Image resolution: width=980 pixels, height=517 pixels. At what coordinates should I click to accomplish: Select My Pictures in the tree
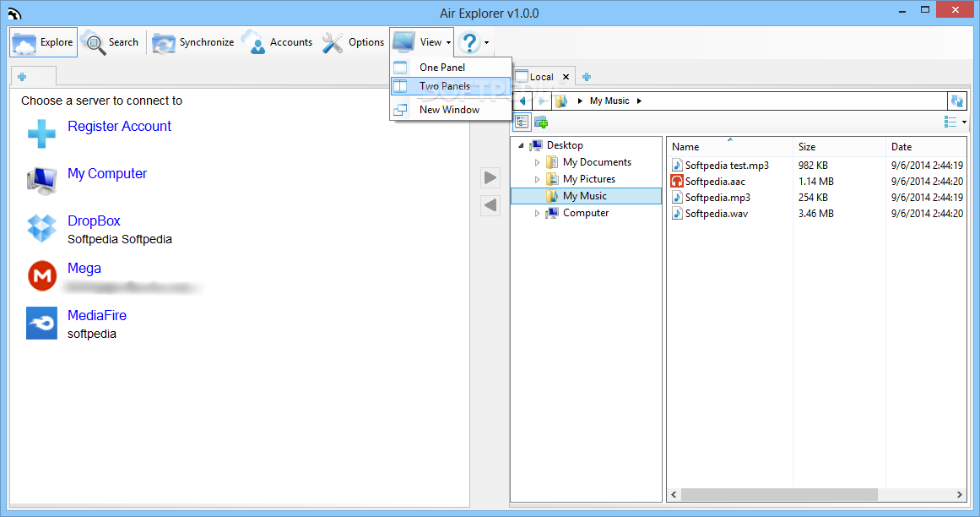[x=588, y=179]
